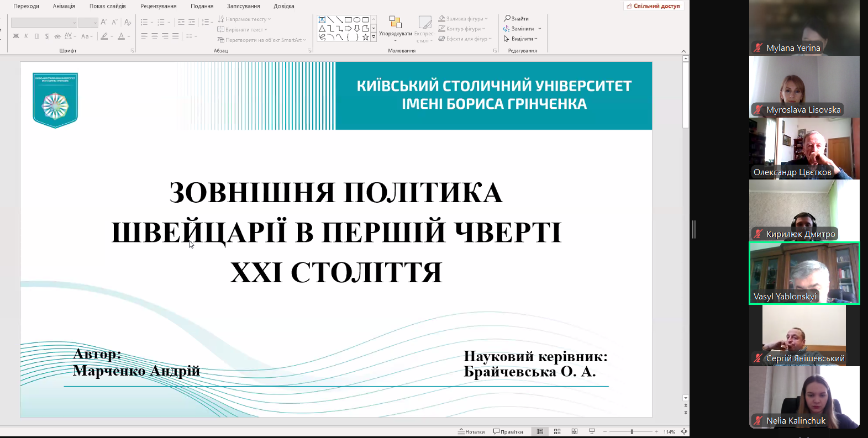Switch to the Показ слайдів tab
This screenshot has width=868, height=438.
[108, 6]
